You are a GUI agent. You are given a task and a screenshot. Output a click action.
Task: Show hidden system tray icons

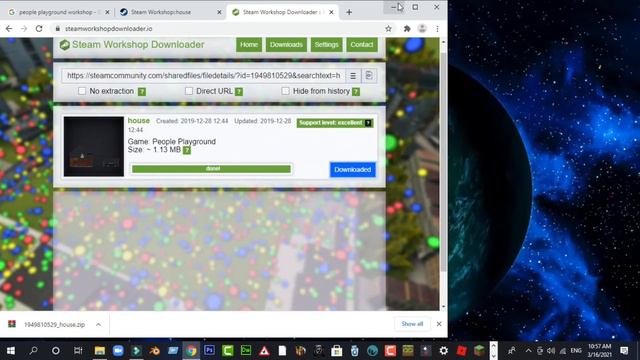528,351
